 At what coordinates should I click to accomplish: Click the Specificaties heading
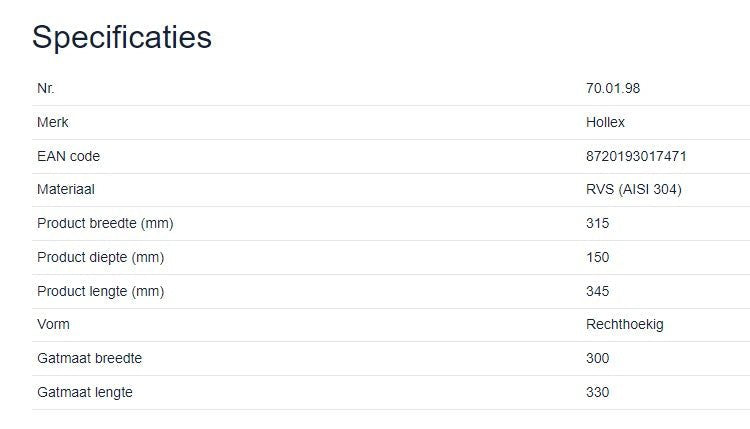click(x=121, y=37)
